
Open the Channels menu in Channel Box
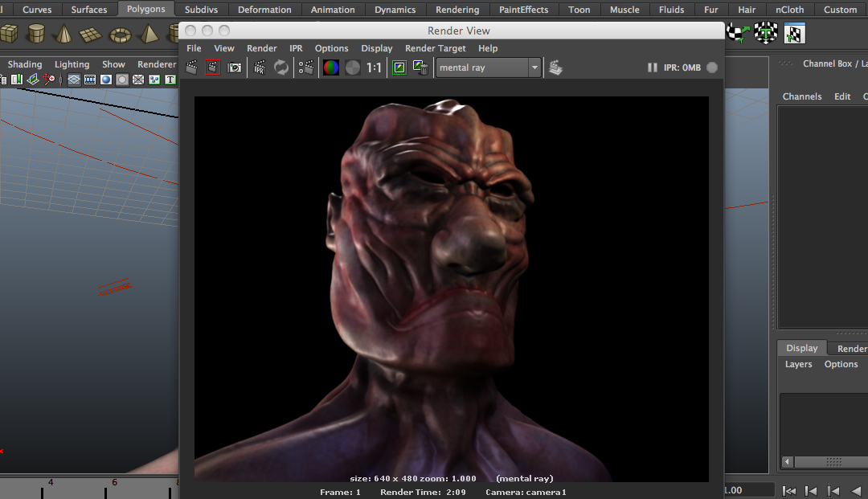coord(802,96)
